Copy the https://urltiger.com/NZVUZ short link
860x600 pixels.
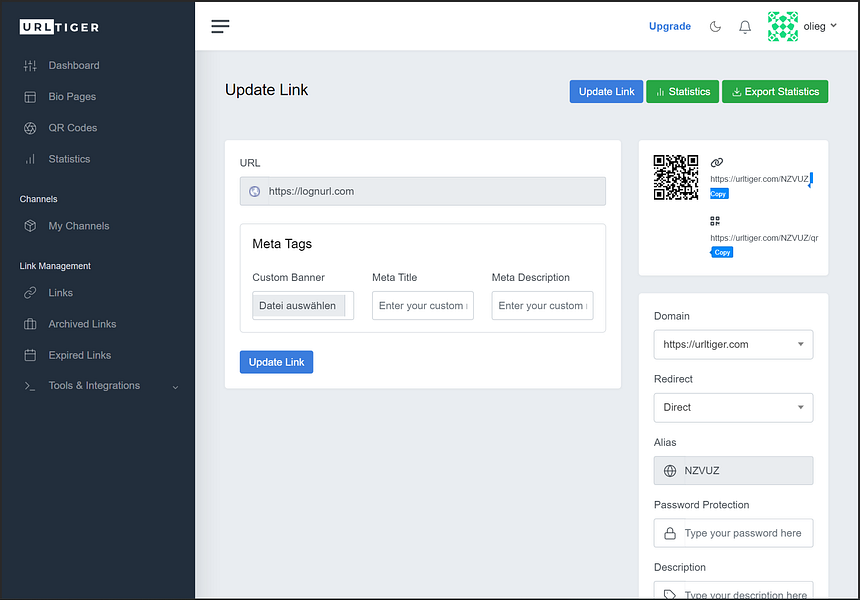tap(719, 194)
